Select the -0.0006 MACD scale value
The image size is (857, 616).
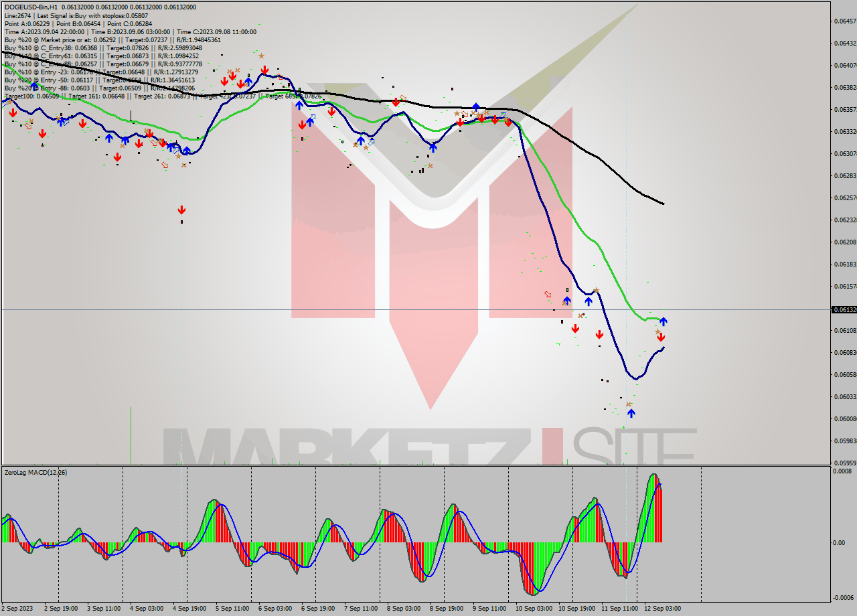click(844, 598)
